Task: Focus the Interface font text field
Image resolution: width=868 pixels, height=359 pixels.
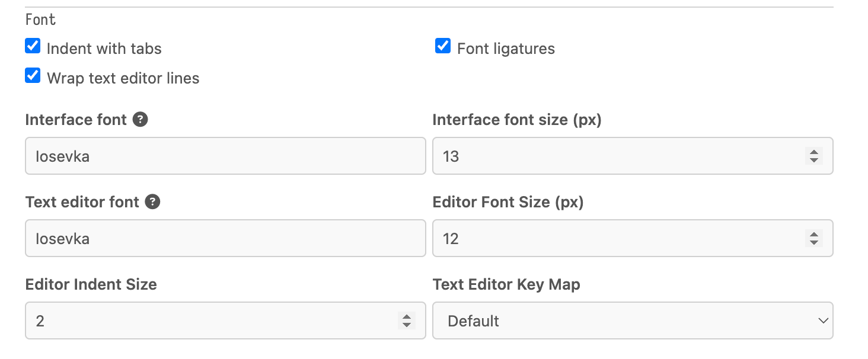Action: pos(225,156)
